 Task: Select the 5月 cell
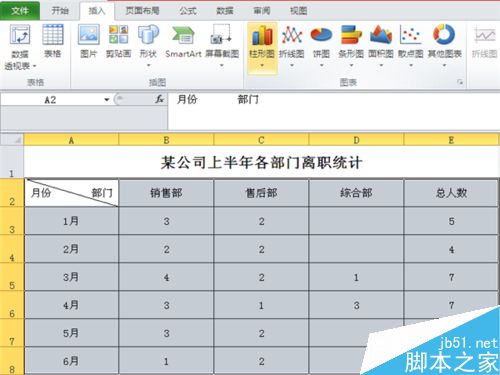click(x=71, y=333)
